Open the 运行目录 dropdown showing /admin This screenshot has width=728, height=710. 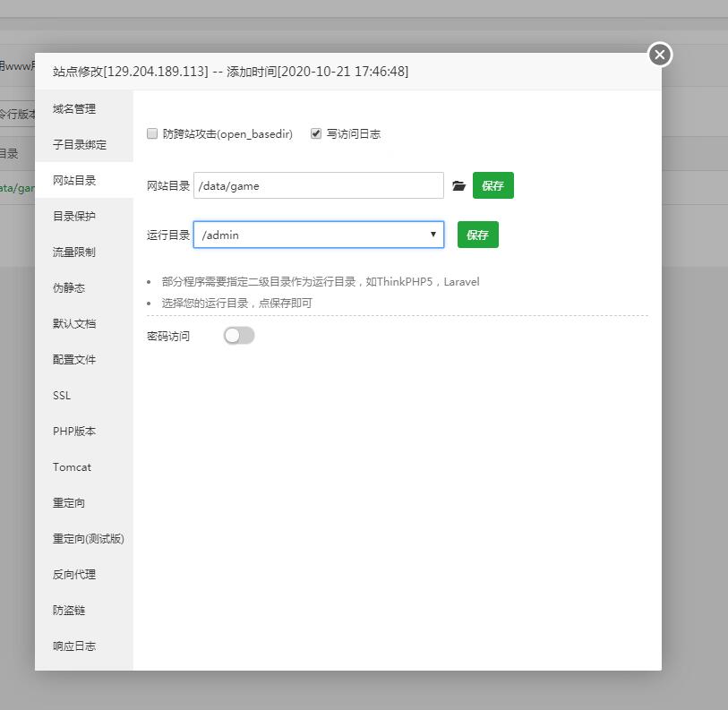pyautogui.click(x=318, y=235)
